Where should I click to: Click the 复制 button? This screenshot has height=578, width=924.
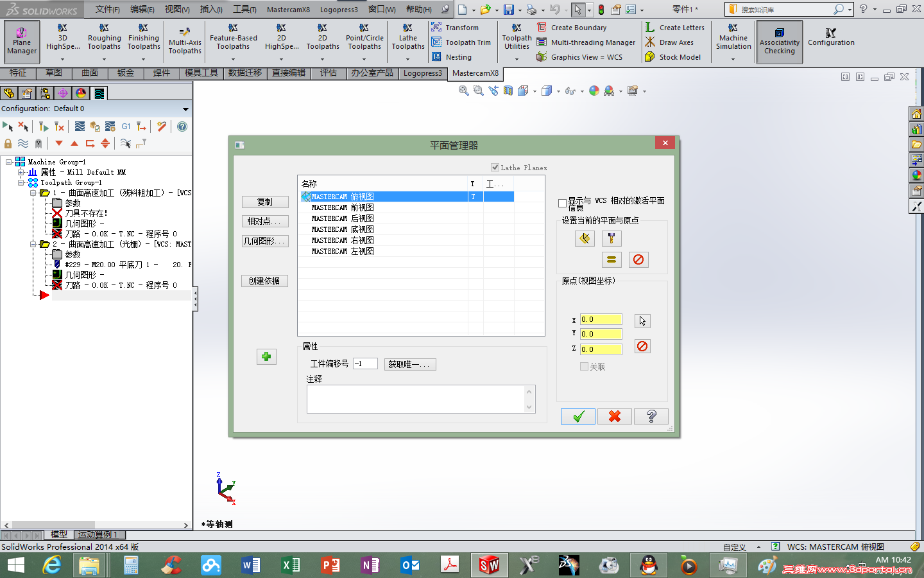click(265, 202)
